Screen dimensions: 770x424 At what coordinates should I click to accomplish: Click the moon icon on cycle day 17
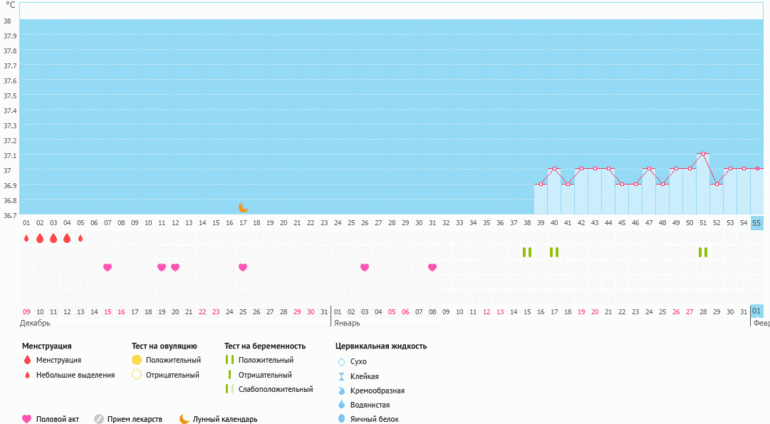pos(243,207)
